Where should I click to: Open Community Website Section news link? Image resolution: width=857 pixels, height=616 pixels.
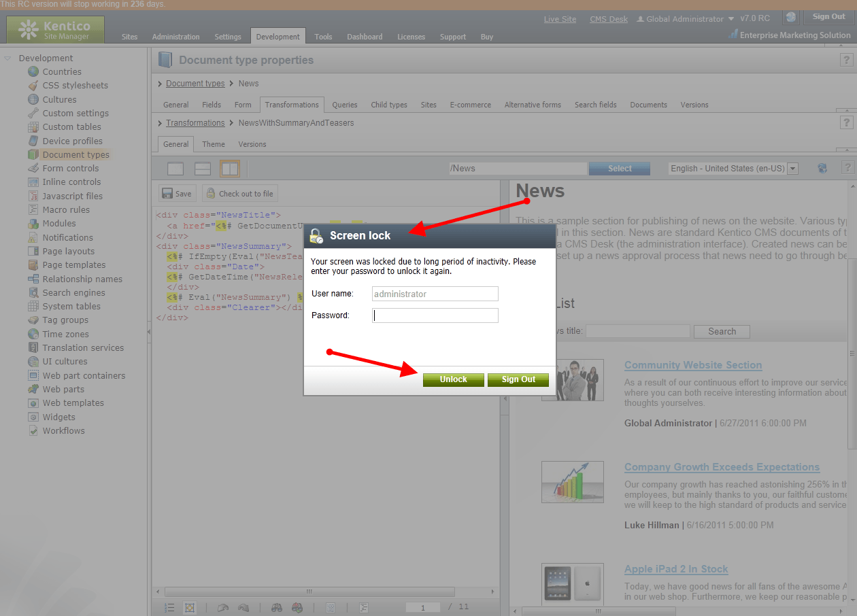pos(693,365)
